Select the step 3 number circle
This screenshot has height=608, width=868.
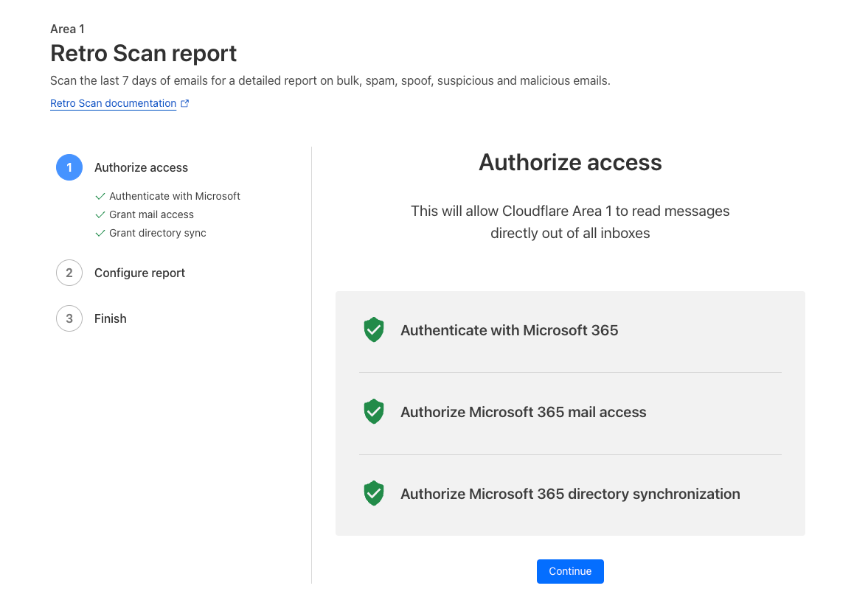click(x=69, y=318)
